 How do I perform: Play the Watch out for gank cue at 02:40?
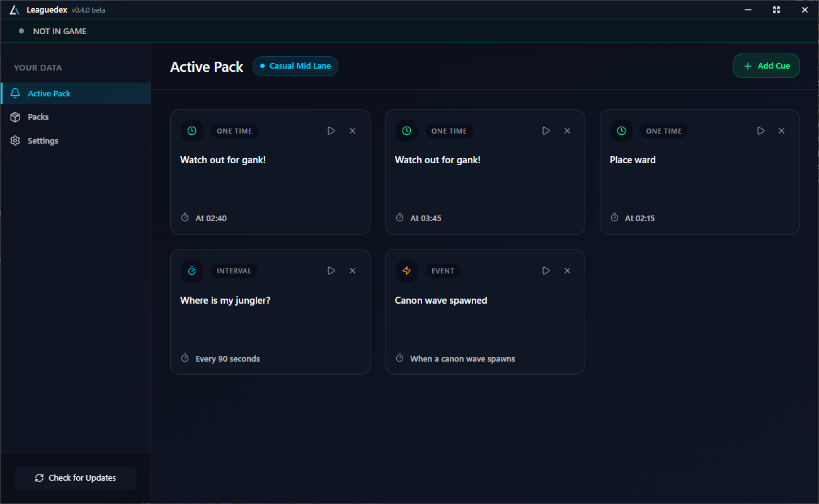coord(331,130)
